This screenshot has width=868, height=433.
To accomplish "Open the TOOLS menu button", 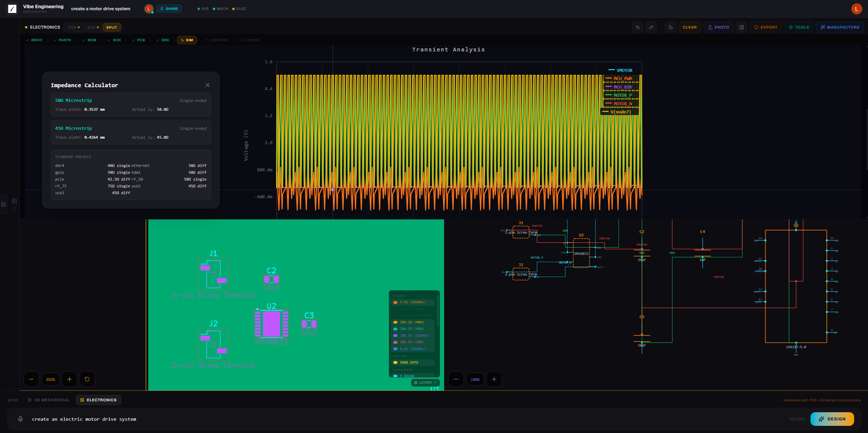I will click(x=799, y=27).
